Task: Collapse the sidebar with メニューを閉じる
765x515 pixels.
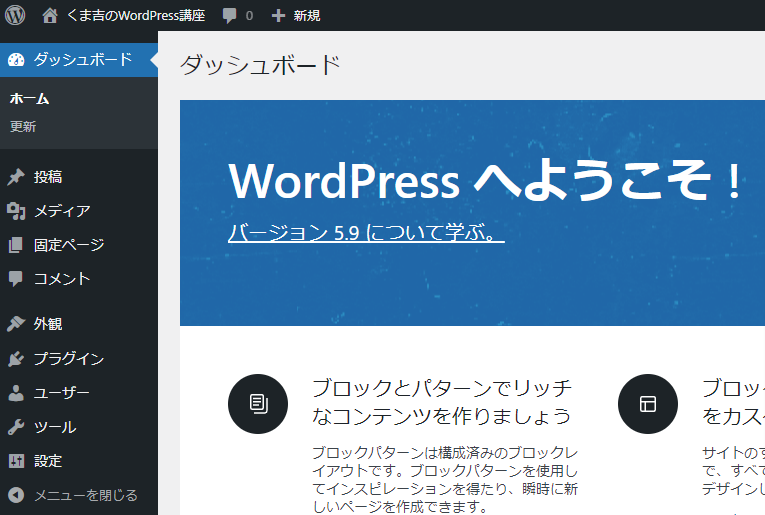Action: point(84,495)
